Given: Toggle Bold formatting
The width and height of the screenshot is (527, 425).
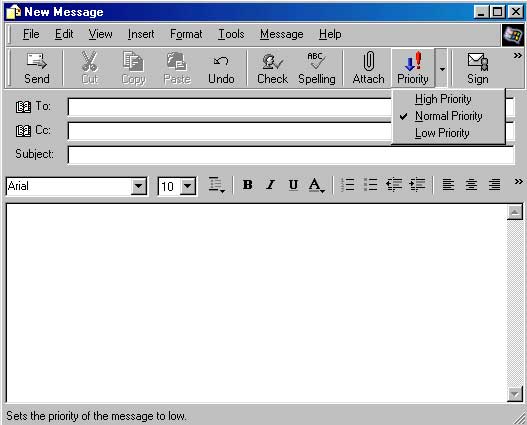Looking at the screenshot, I should pyautogui.click(x=248, y=184).
